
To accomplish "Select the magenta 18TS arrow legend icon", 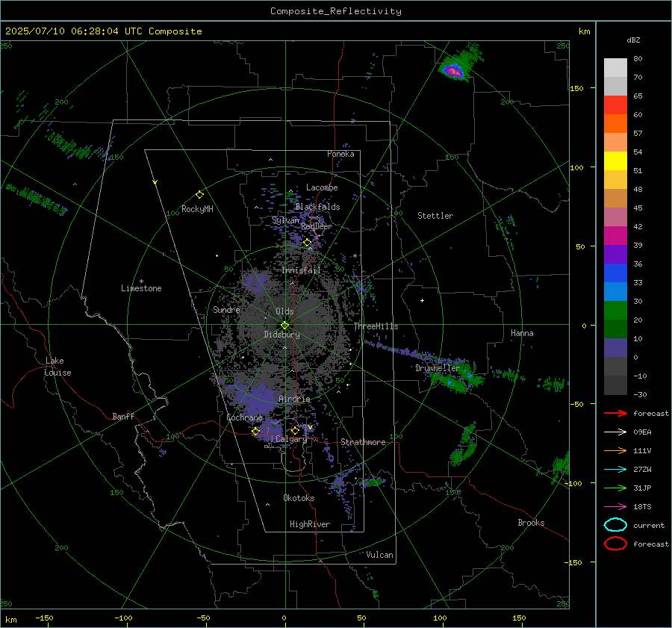I will [x=615, y=507].
